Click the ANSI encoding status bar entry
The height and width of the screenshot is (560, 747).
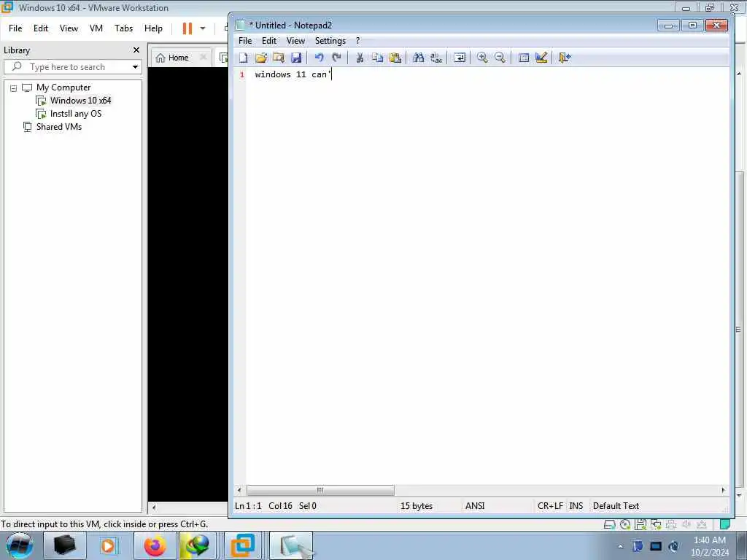(475, 506)
